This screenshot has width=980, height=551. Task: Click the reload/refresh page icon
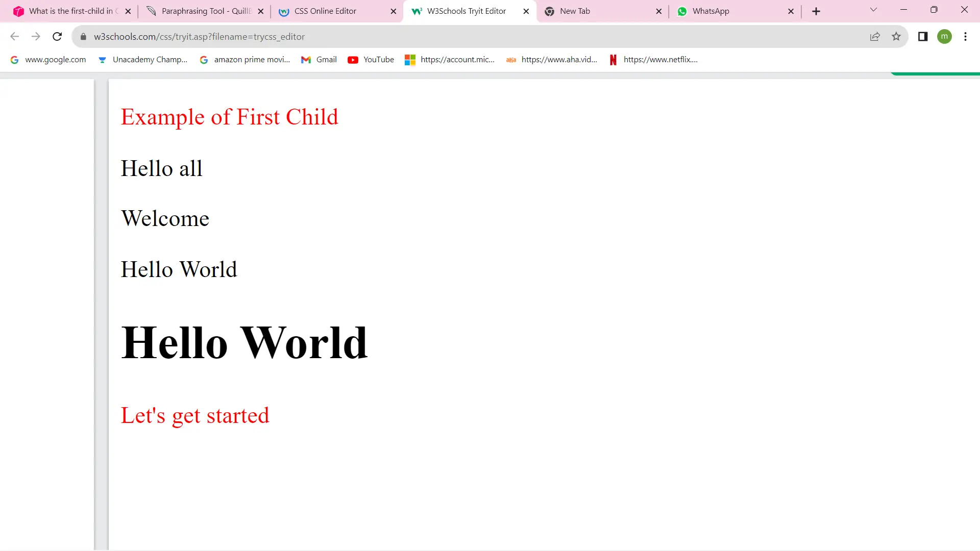click(x=58, y=36)
